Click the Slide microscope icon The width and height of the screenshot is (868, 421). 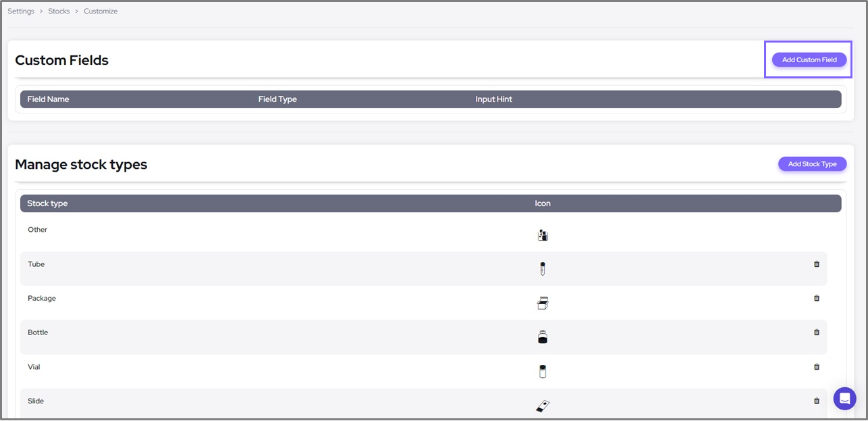543,406
